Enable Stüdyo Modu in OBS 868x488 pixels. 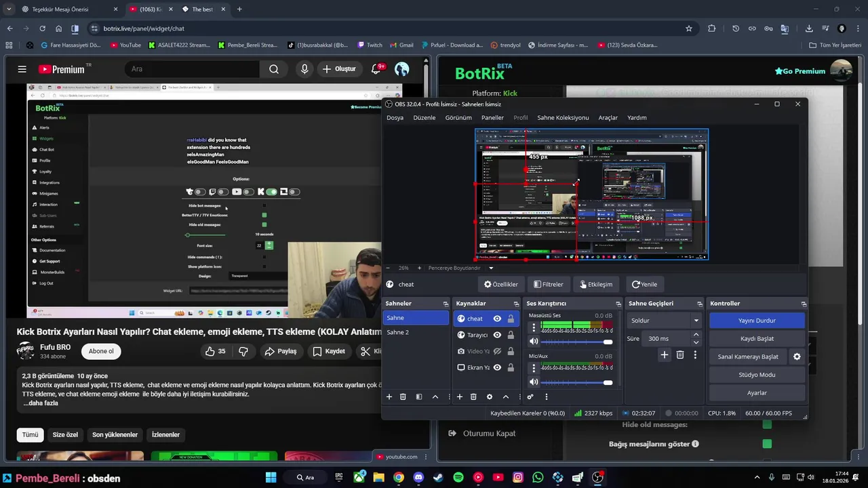pyautogui.click(x=757, y=375)
